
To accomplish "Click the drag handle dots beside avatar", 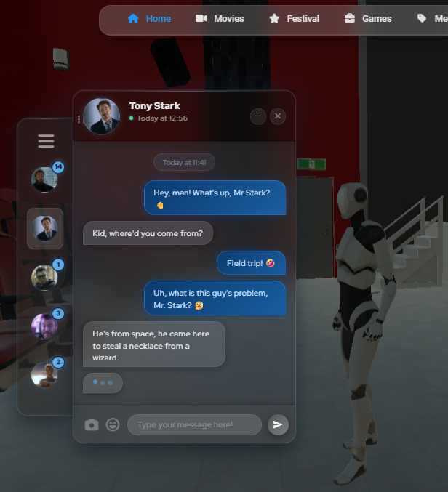I will pyautogui.click(x=79, y=119).
